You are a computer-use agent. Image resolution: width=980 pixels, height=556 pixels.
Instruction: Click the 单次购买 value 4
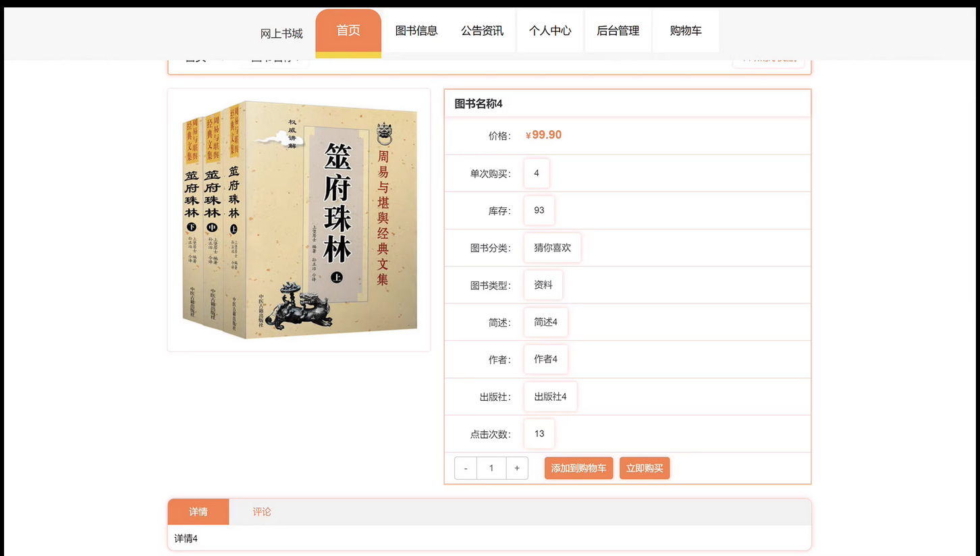[x=537, y=173]
